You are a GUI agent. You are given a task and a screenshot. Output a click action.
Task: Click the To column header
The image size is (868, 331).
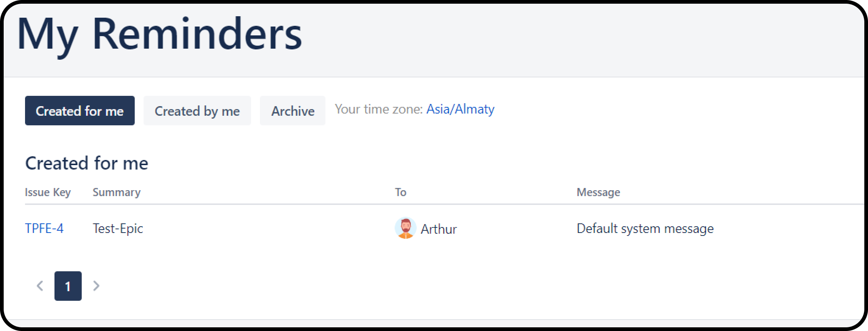[401, 192]
